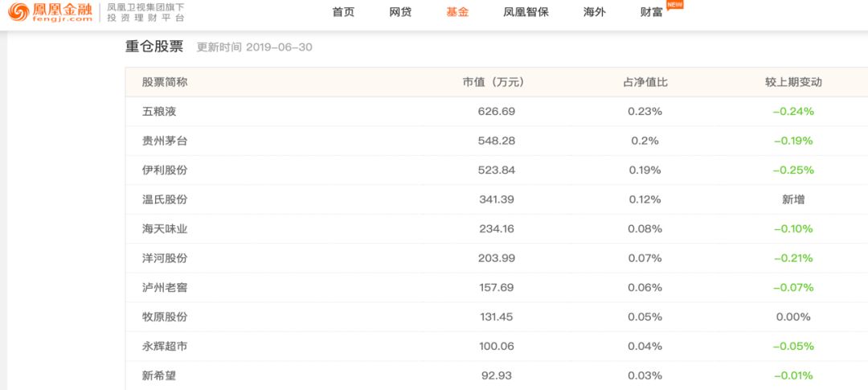Click the 较上期变动 column header
Viewport: 868px width, 390px height.
tap(793, 82)
